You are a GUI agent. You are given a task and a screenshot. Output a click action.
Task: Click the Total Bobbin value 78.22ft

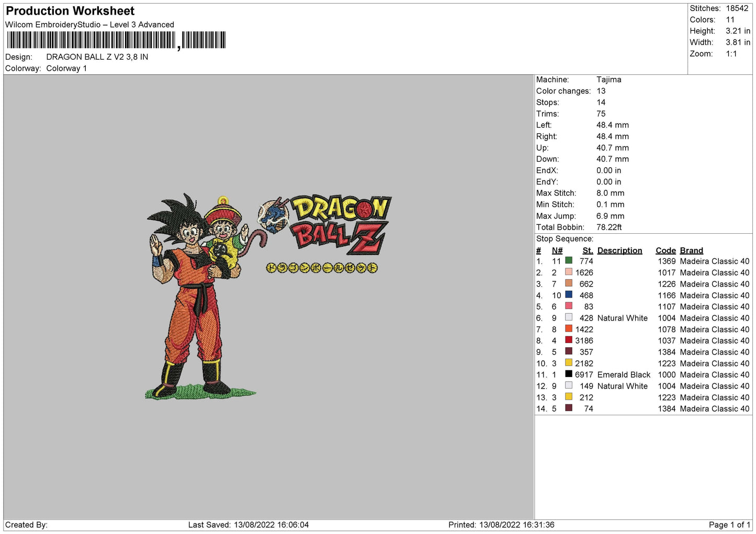coord(610,227)
